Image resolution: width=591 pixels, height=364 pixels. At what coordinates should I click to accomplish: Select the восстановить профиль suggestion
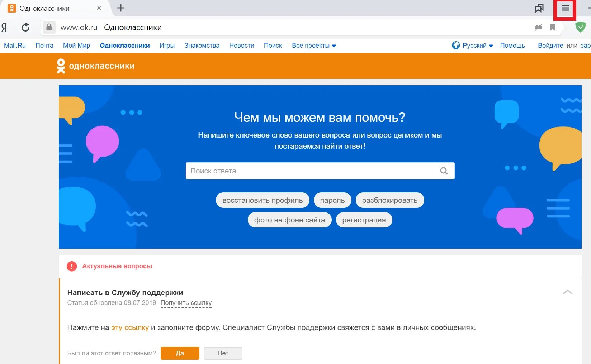click(263, 200)
